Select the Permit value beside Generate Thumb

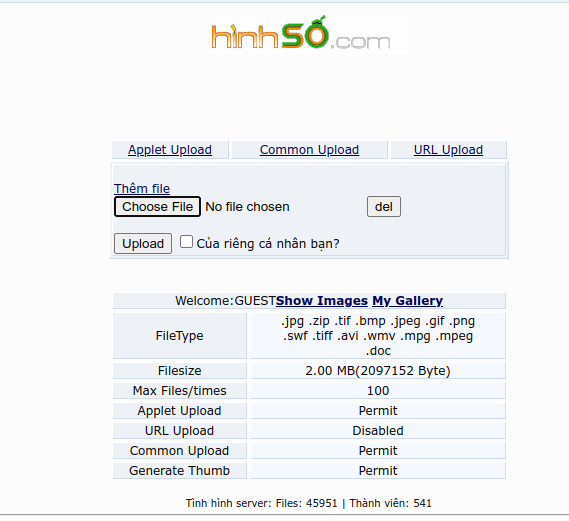(x=378, y=471)
